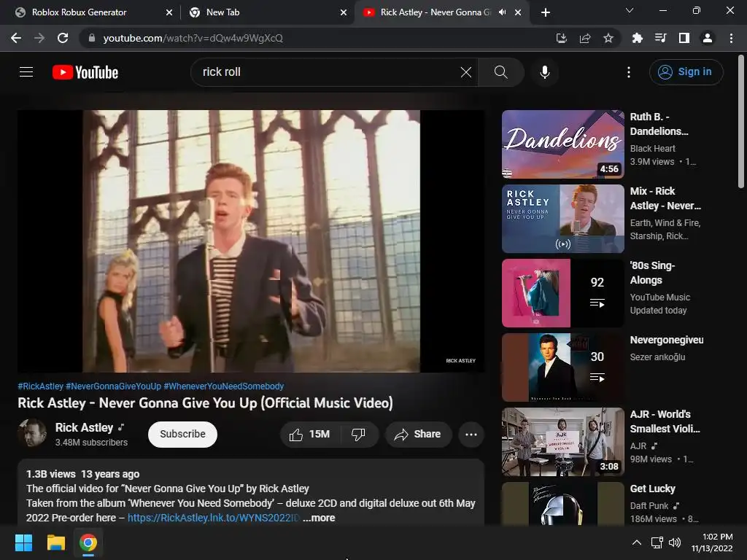Click the volume speaker tray icon
Image resolution: width=747 pixels, height=560 pixels.
click(675, 542)
